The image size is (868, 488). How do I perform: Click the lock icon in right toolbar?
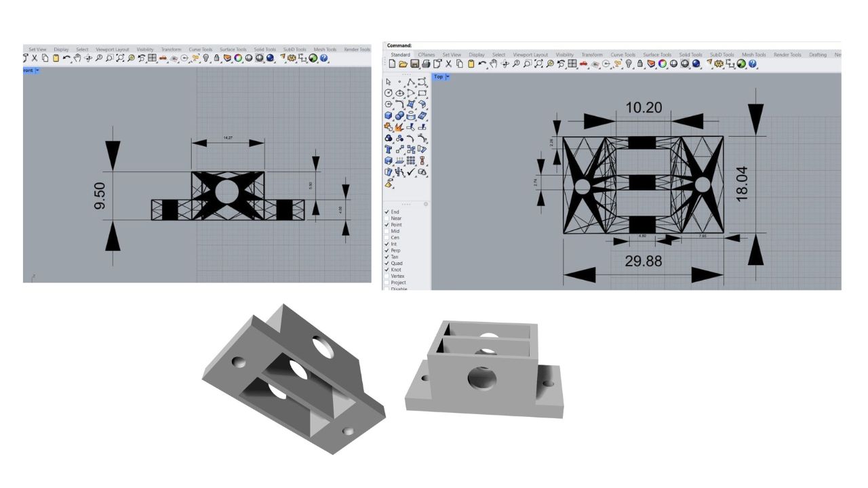[x=639, y=64]
